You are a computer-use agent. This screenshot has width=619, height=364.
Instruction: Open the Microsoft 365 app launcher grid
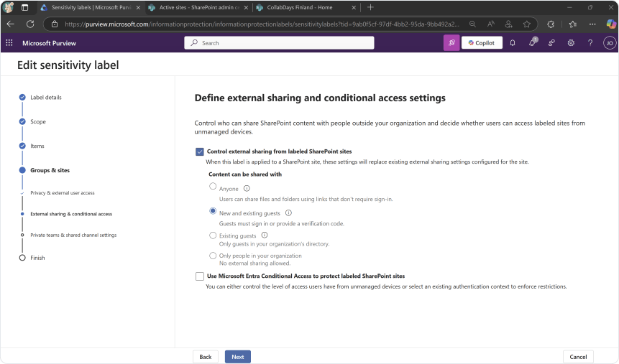click(x=9, y=42)
